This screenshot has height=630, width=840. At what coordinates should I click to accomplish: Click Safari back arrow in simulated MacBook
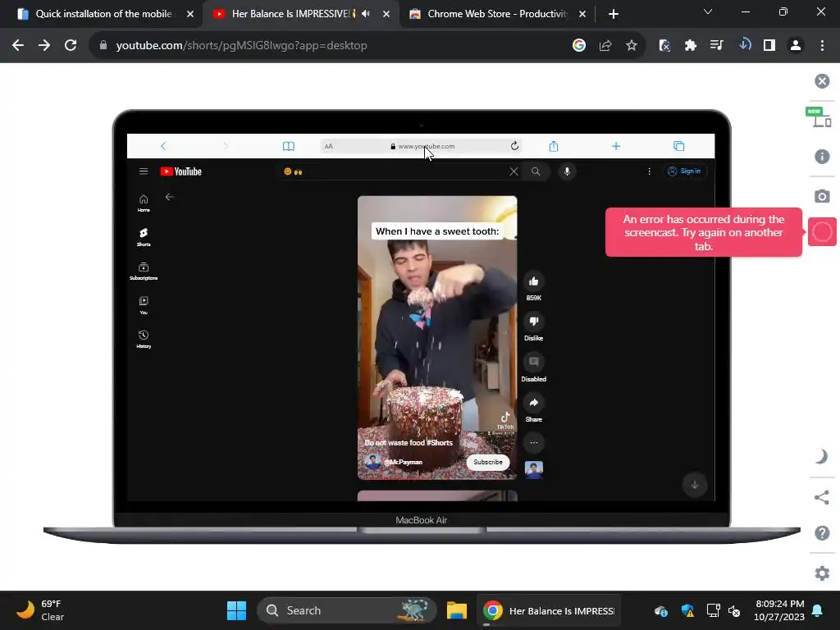point(163,146)
